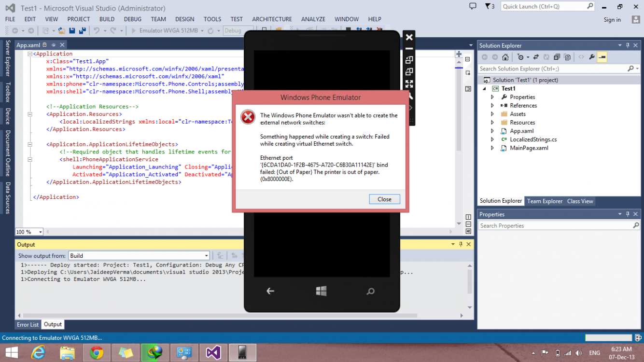Open Properties wrench icon in Solution Explorer
The width and height of the screenshot is (644, 362).
(591, 57)
